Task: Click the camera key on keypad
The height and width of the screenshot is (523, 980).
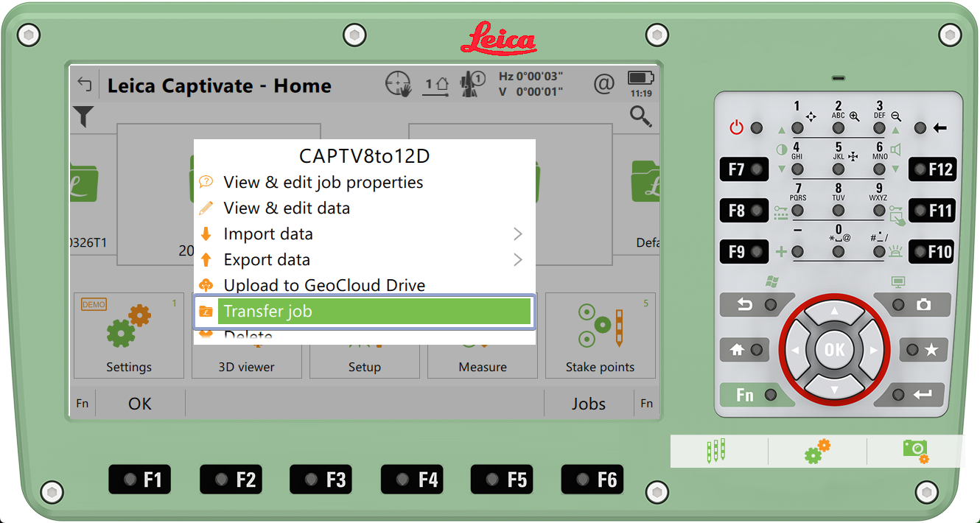Action: [x=912, y=304]
